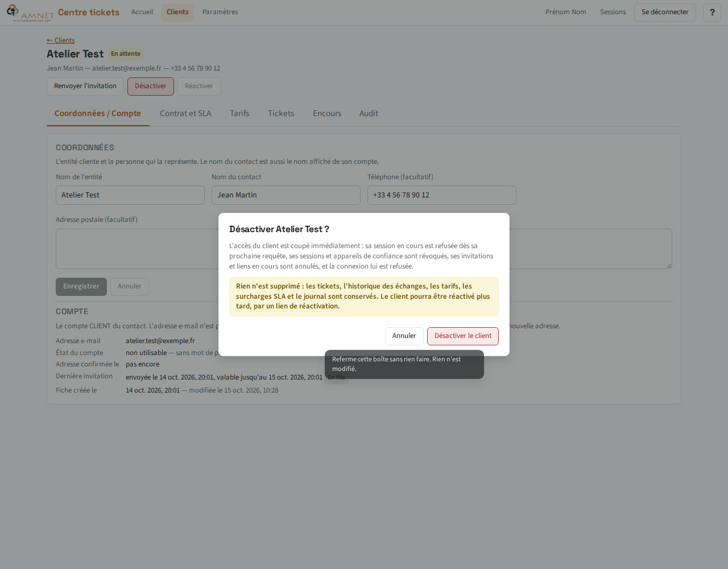Log out with Se déconnecter

[x=665, y=13]
